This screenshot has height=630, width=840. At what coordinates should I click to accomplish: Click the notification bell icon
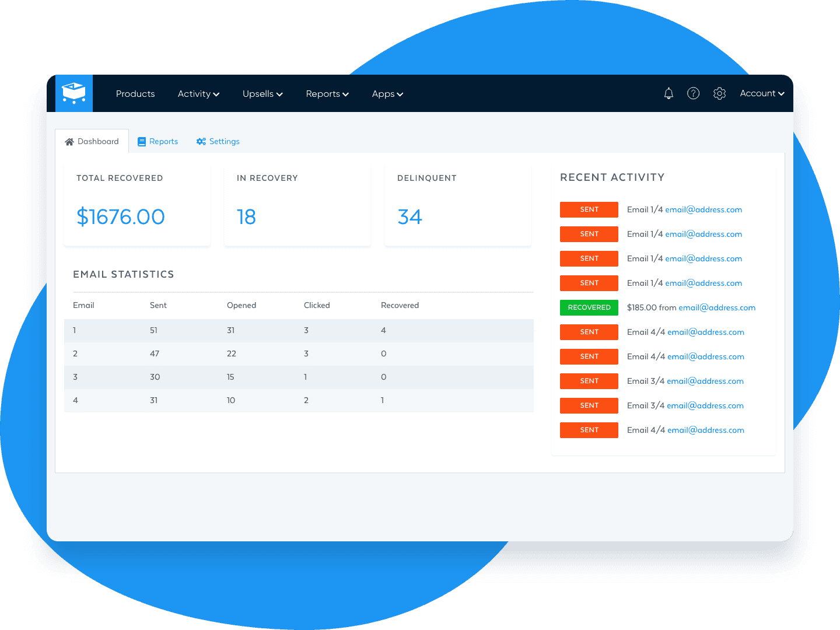coord(668,93)
